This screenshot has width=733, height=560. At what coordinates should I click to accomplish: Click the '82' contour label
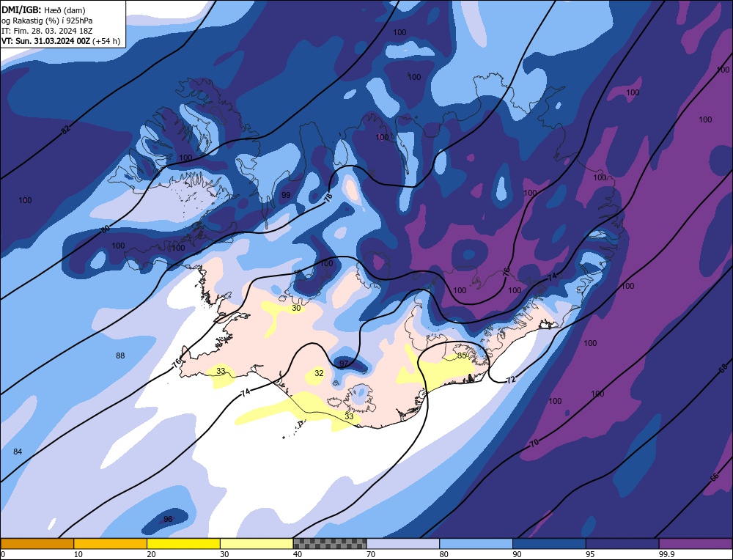coord(65,130)
